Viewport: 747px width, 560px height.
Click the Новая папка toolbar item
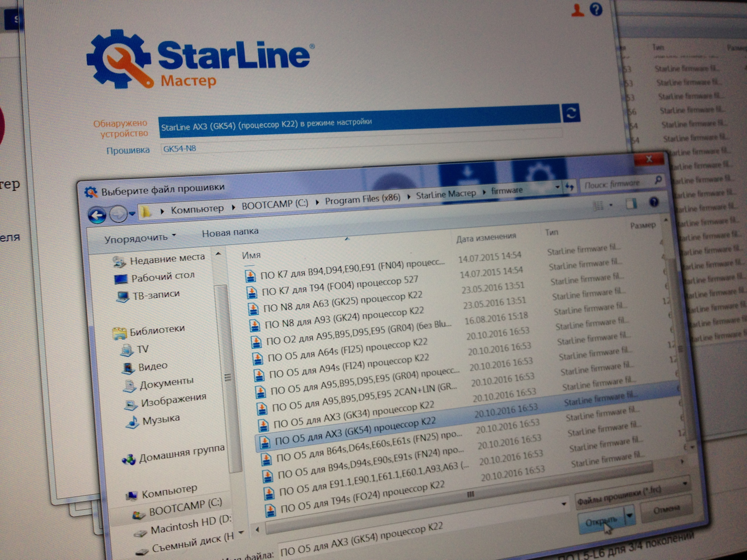[x=230, y=232]
